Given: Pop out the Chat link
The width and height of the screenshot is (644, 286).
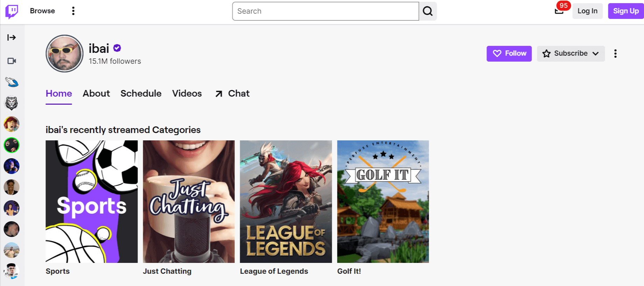Looking at the screenshot, I should (232, 93).
